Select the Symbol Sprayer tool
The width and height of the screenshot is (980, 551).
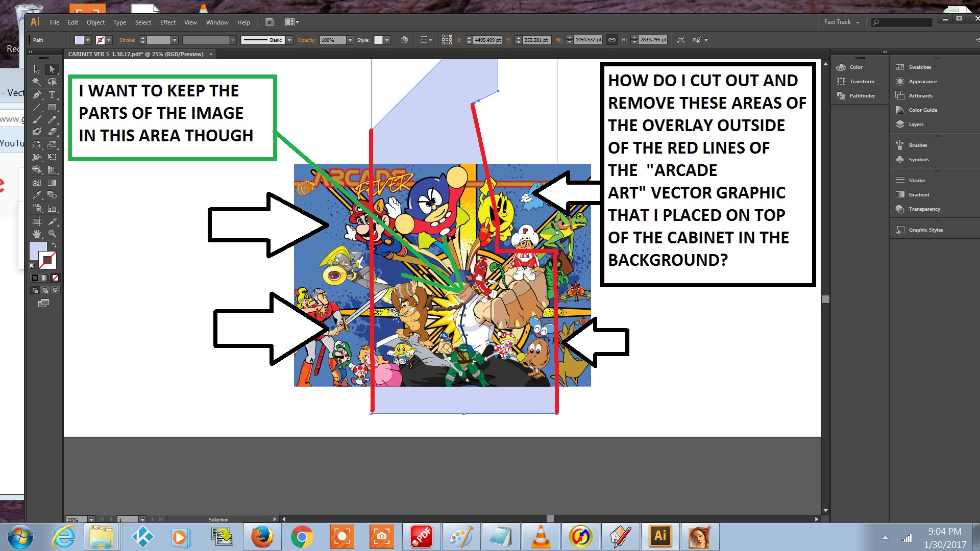[x=37, y=208]
